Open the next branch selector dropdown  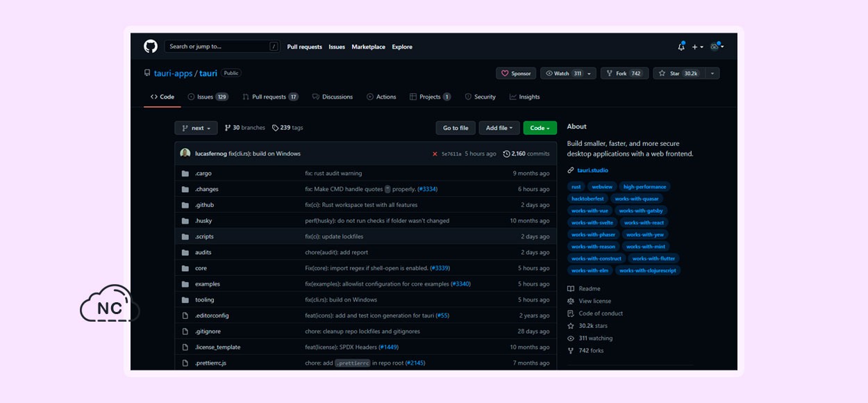point(196,128)
